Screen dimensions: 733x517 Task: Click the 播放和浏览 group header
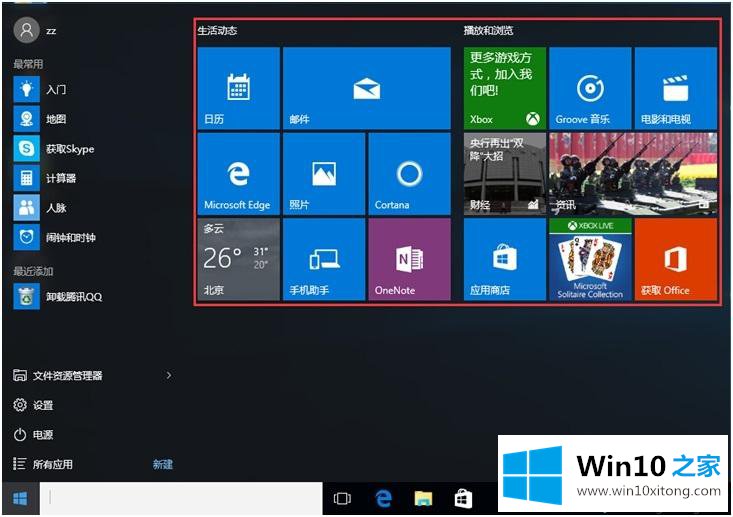point(489,31)
